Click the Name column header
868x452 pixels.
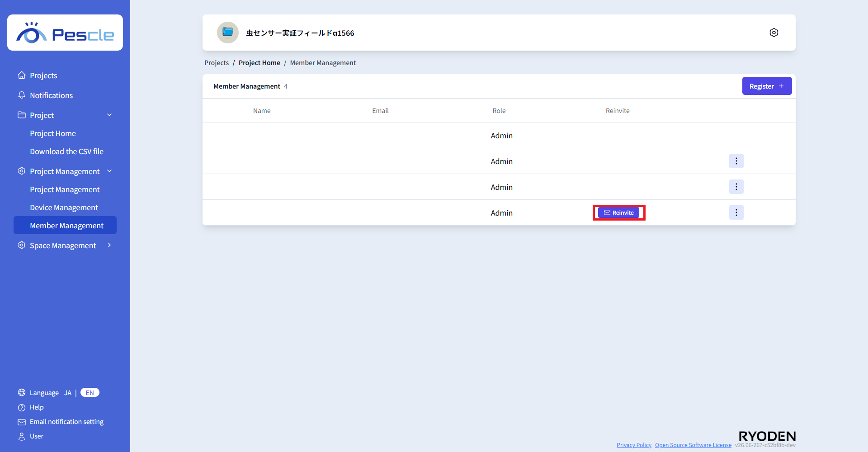coord(262,111)
